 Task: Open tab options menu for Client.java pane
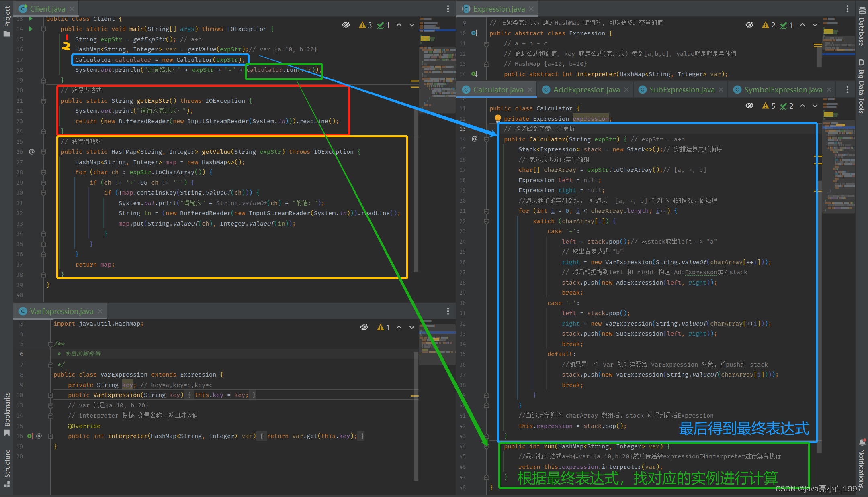pos(448,9)
